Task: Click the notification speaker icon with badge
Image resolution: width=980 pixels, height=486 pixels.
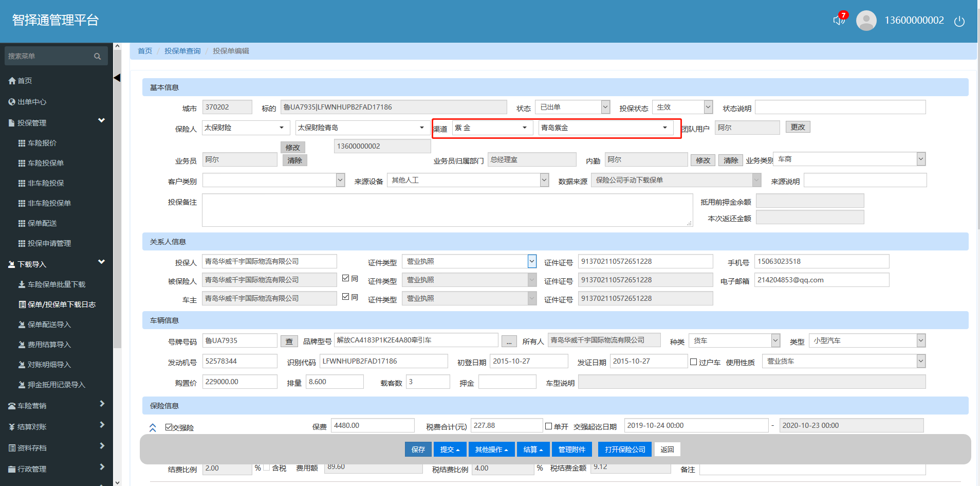Action: [839, 20]
